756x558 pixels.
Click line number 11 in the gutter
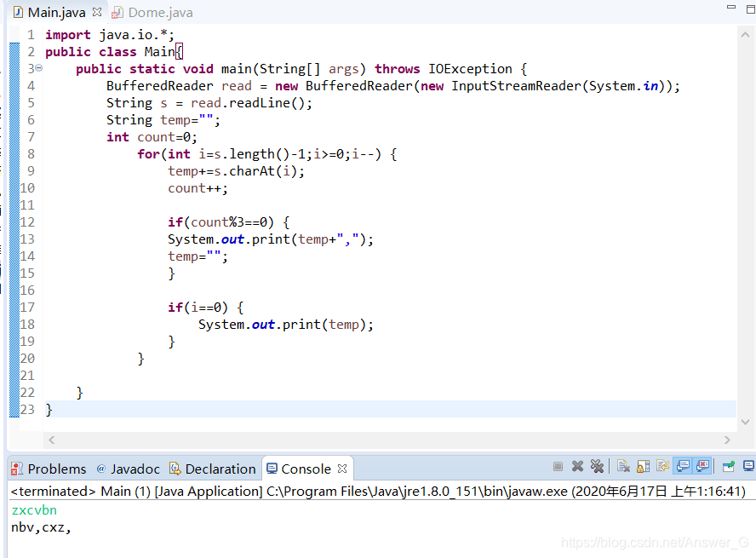(x=27, y=205)
